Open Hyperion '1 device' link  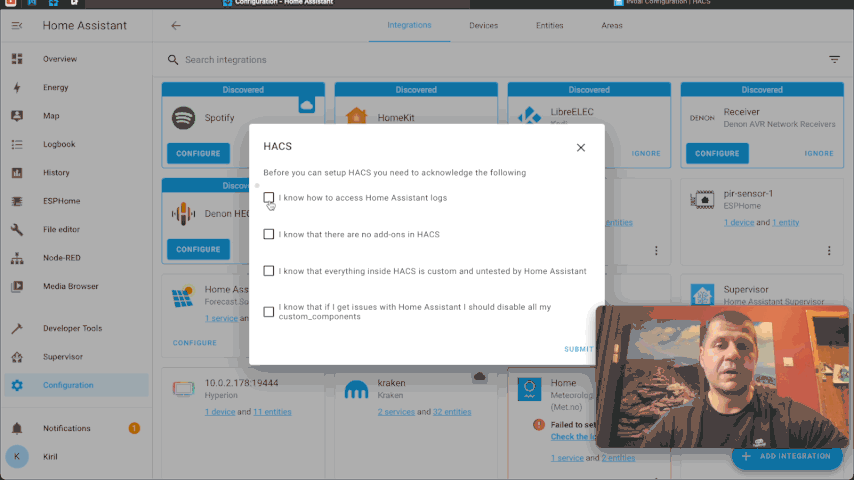[219, 412]
